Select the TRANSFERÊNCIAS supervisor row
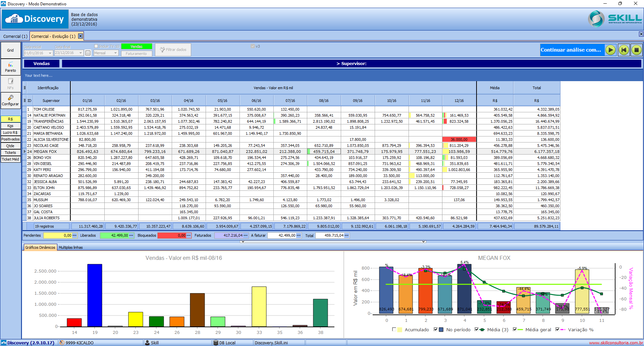 pos(291,121)
